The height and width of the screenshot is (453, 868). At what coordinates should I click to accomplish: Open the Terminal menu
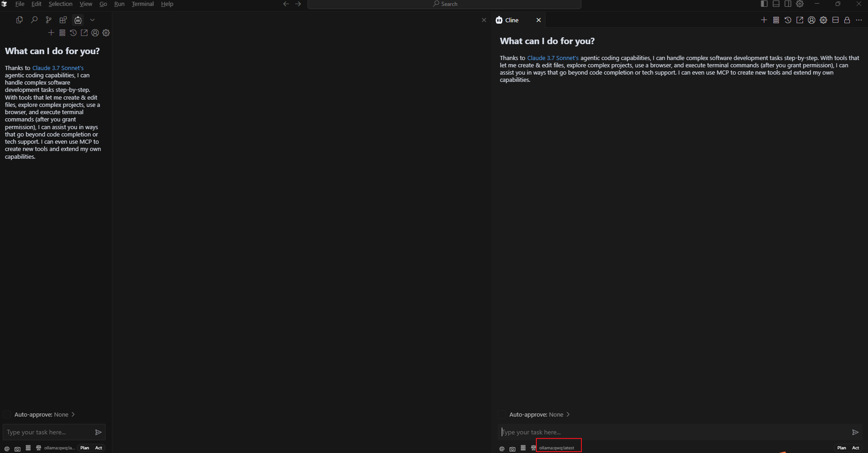tap(142, 4)
